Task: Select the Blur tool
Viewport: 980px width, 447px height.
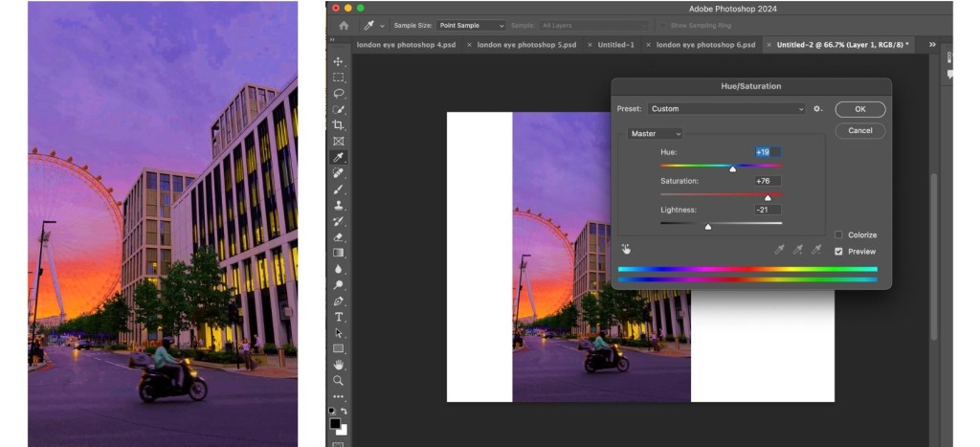Action: pos(338,269)
